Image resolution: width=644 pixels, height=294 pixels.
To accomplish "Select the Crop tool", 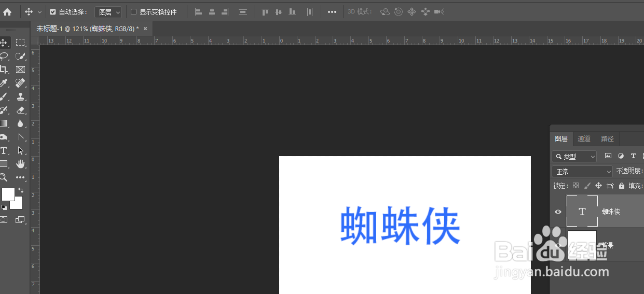I will tap(4, 69).
